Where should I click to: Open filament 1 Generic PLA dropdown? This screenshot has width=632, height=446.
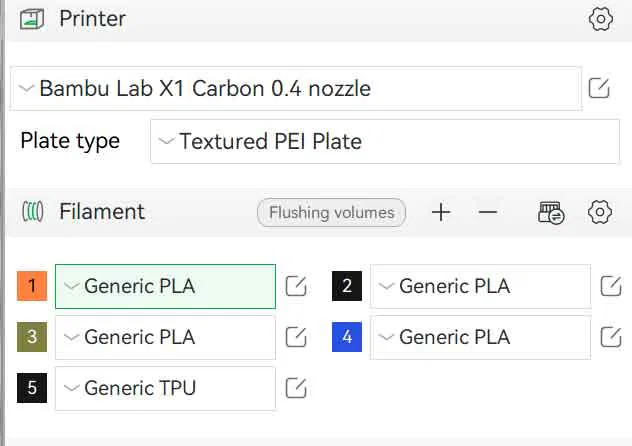pyautogui.click(x=165, y=287)
